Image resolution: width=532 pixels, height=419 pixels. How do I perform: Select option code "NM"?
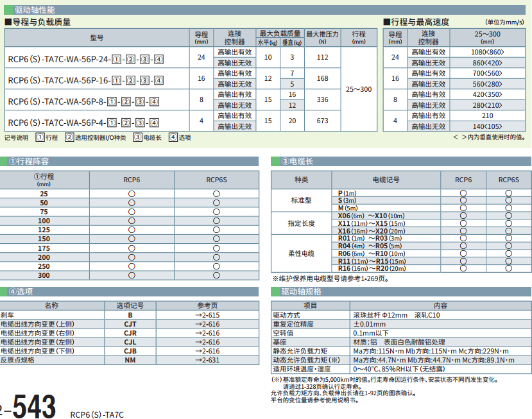130,360
